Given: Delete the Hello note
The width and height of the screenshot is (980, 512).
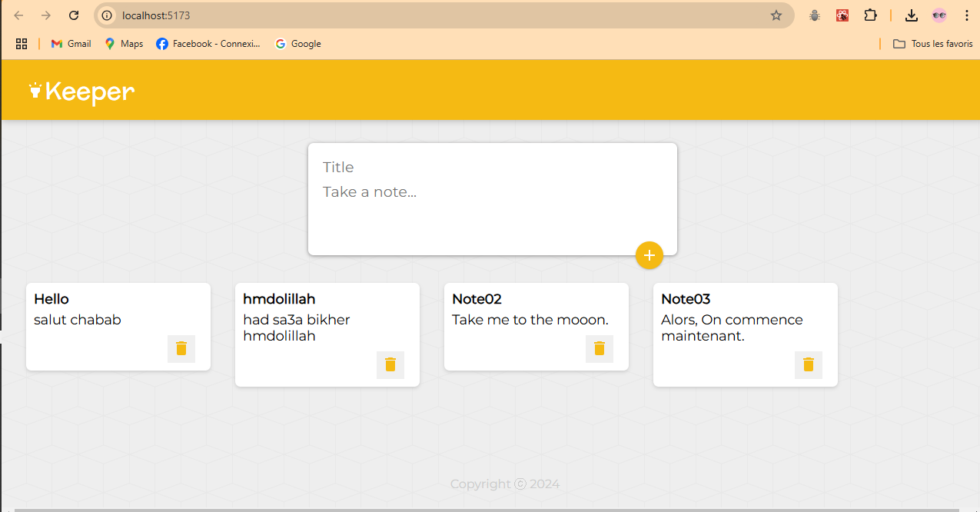Looking at the screenshot, I should click(181, 348).
